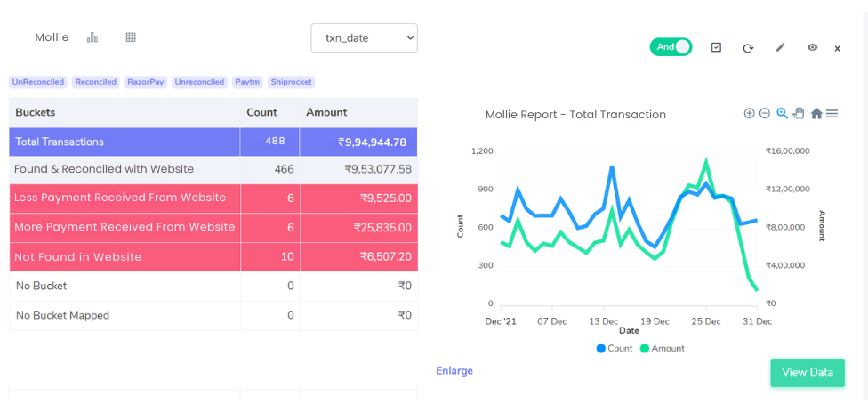This screenshot has height=413, width=868.
Task: Click the No Bucket row label
Action: pos(41,286)
